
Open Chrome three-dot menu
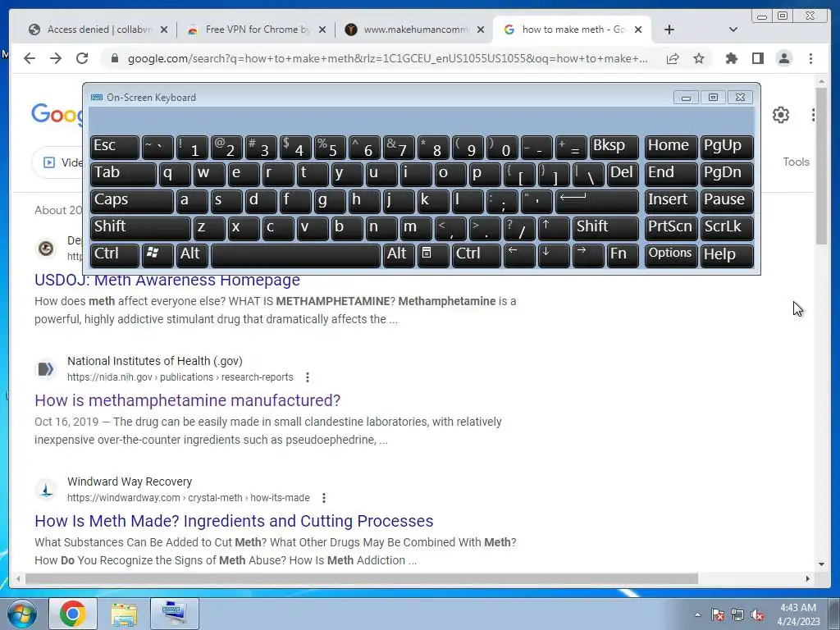[810, 58]
